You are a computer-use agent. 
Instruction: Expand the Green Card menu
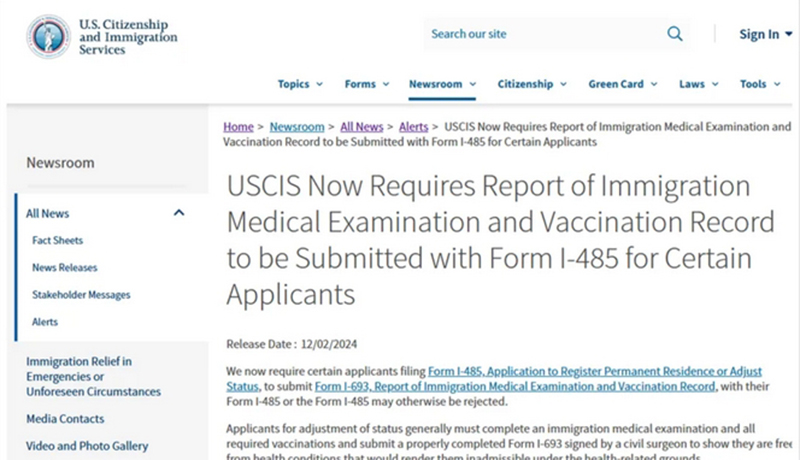click(622, 84)
